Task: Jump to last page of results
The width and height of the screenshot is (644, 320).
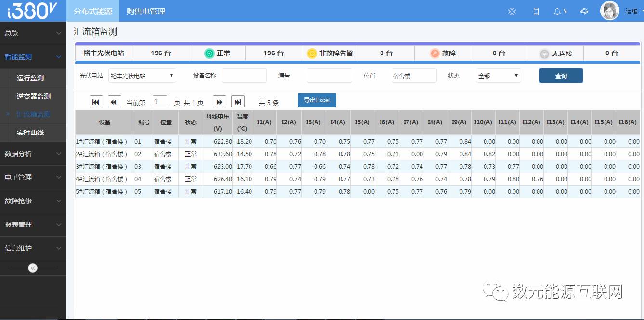Action: [x=237, y=102]
